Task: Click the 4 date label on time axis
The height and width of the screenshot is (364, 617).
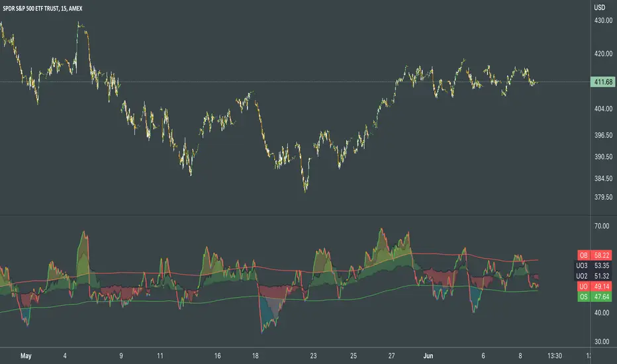Action: [x=65, y=356]
